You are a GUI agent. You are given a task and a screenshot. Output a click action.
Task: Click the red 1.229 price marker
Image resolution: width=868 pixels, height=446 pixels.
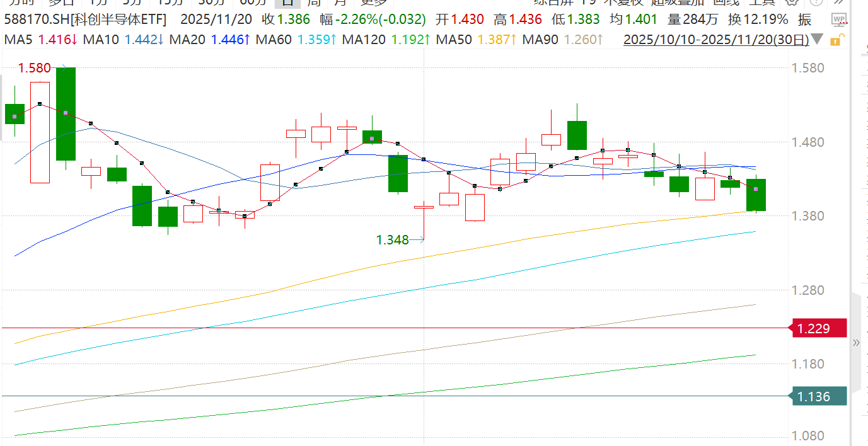point(818,328)
